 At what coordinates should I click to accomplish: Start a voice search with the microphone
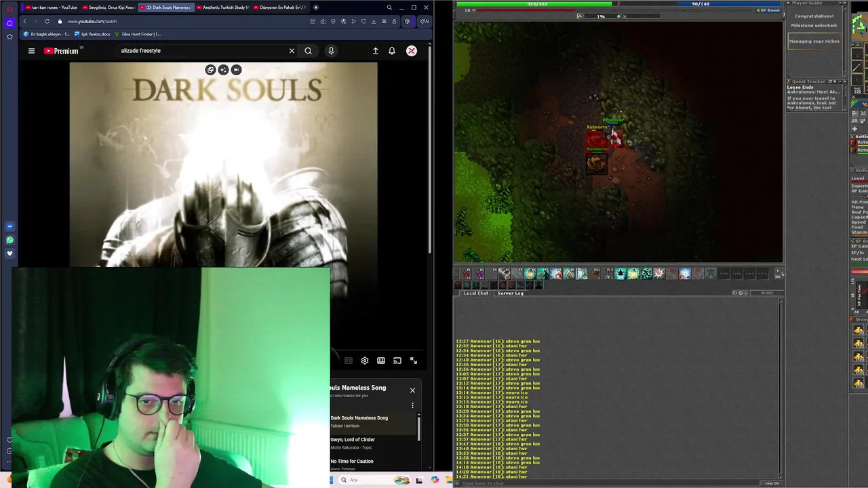[x=331, y=51]
